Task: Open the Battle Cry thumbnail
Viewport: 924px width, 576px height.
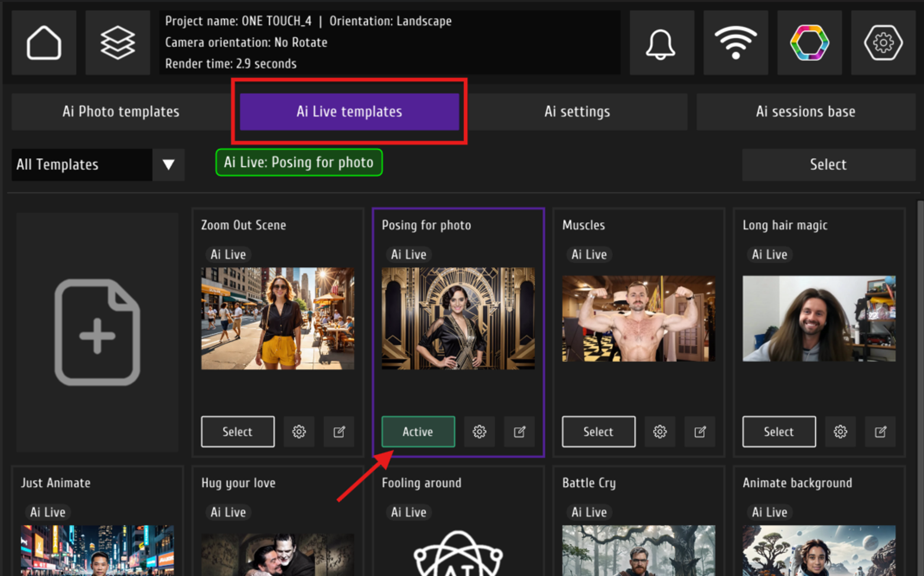Action: click(x=639, y=551)
